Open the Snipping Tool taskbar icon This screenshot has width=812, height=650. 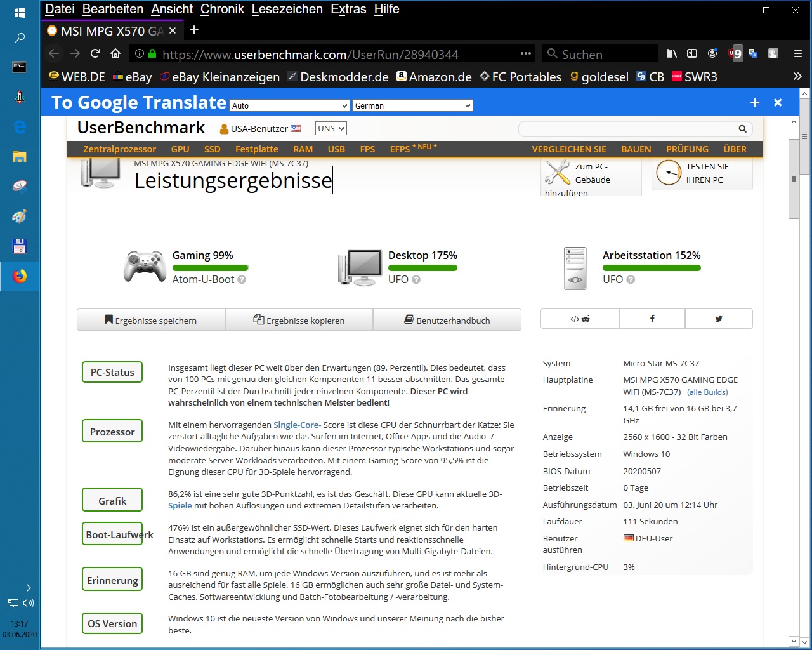[x=20, y=187]
